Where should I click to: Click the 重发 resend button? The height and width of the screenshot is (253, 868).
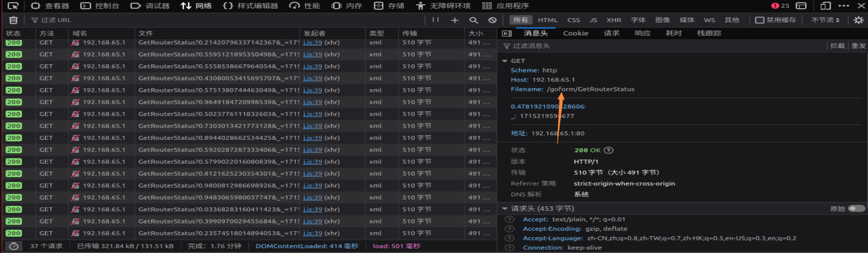pyautogui.click(x=858, y=46)
